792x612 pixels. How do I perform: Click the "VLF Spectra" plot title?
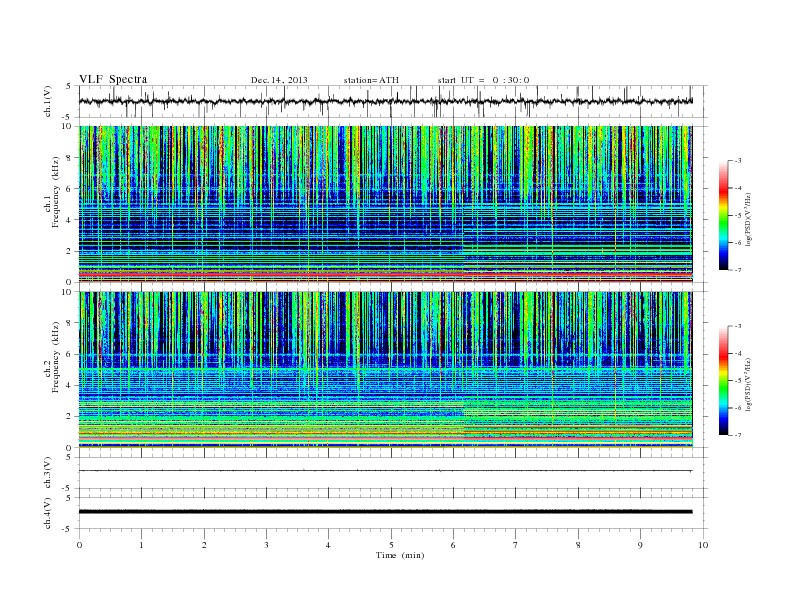pyautogui.click(x=113, y=79)
